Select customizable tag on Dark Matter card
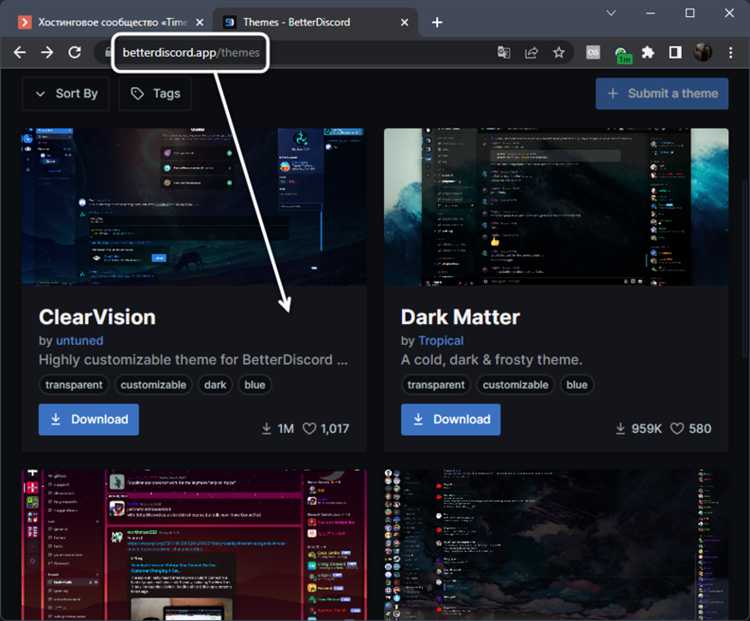The height and width of the screenshot is (621, 750). click(516, 385)
